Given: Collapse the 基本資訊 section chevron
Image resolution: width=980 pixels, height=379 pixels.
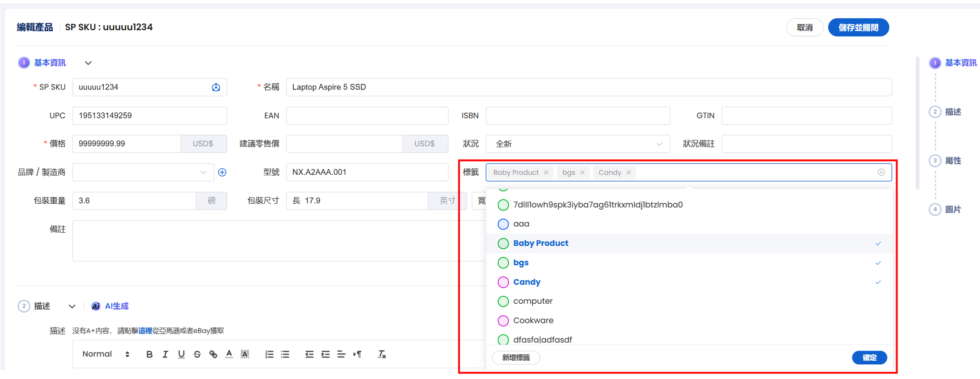Looking at the screenshot, I should (x=88, y=63).
